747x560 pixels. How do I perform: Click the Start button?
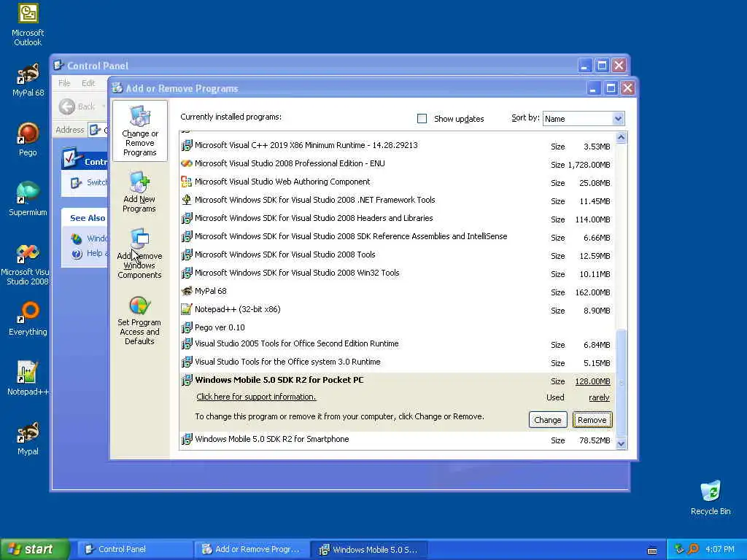pyautogui.click(x=35, y=549)
